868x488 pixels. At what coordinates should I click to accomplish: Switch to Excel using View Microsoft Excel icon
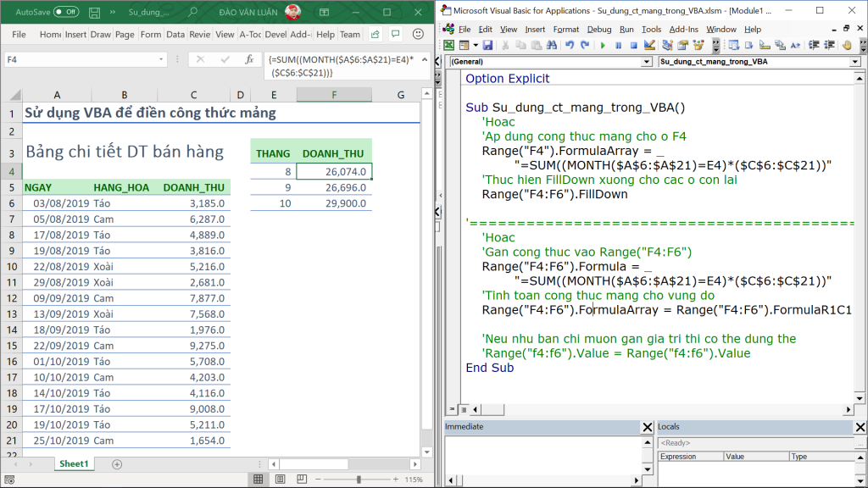pyautogui.click(x=449, y=45)
